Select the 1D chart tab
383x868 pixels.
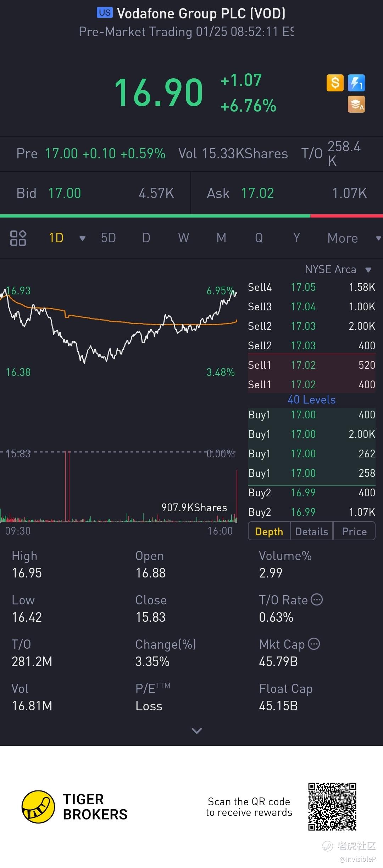[x=56, y=238]
